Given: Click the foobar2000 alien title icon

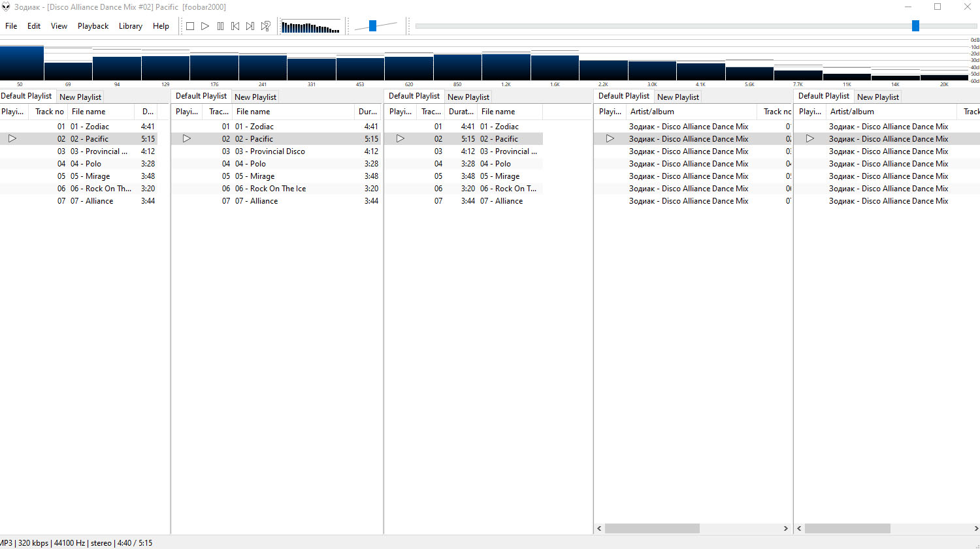Looking at the screenshot, I should (6, 7).
